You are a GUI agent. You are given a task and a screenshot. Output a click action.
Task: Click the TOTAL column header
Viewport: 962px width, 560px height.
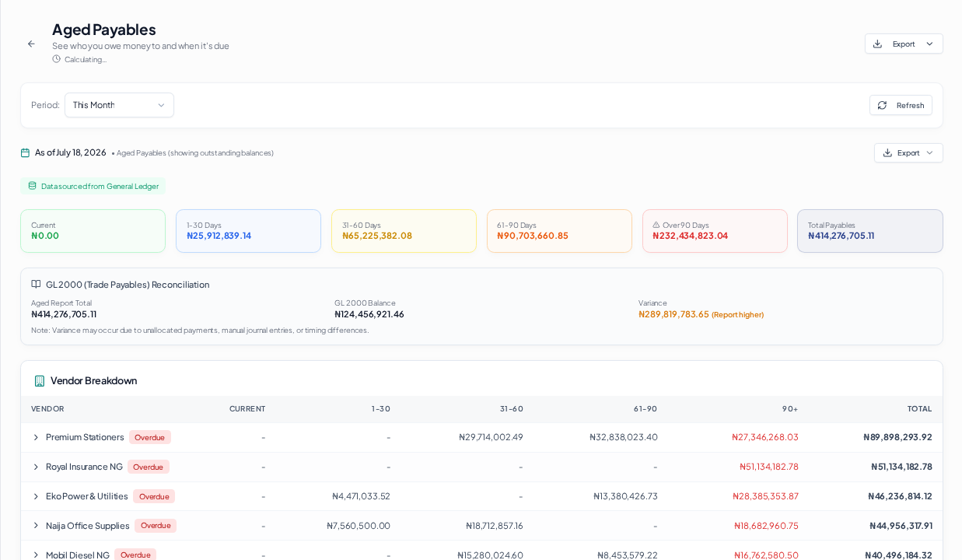[x=919, y=409]
